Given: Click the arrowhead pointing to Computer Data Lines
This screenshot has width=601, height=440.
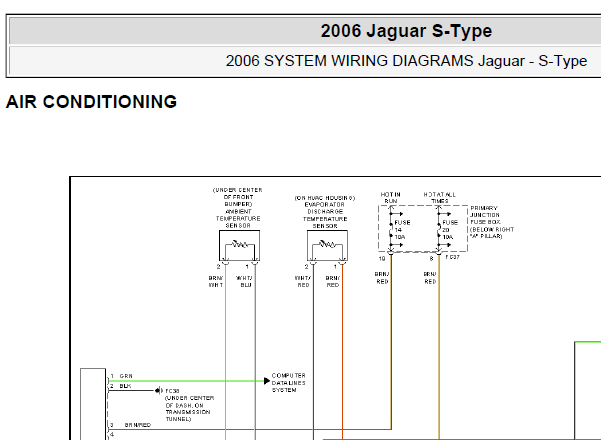Looking at the screenshot, I should [x=267, y=381].
